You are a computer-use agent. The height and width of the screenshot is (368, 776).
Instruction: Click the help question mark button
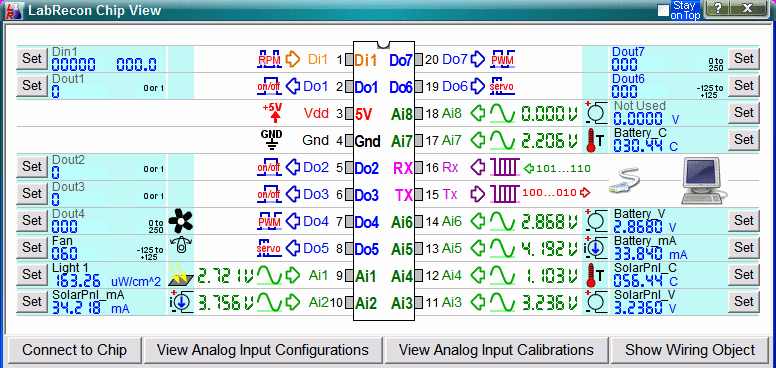point(718,9)
